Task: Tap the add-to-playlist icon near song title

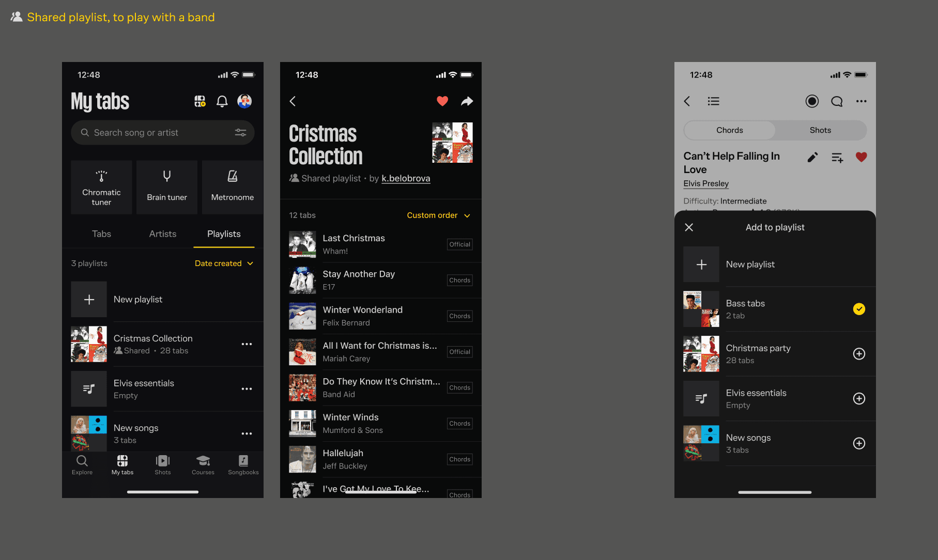Action: click(837, 158)
